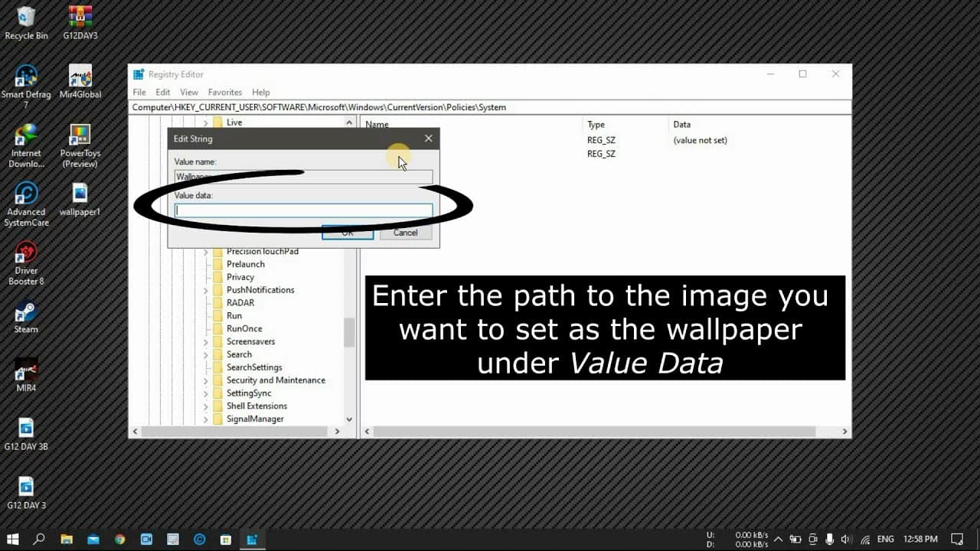The width and height of the screenshot is (980, 551).
Task: Click inside the Value data input field
Action: coord(303,209)
